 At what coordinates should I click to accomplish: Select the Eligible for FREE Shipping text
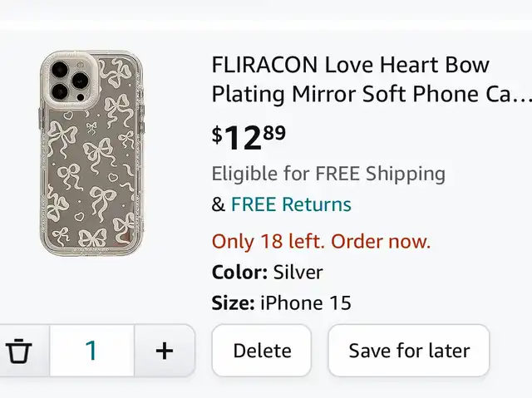coord(328,174)
